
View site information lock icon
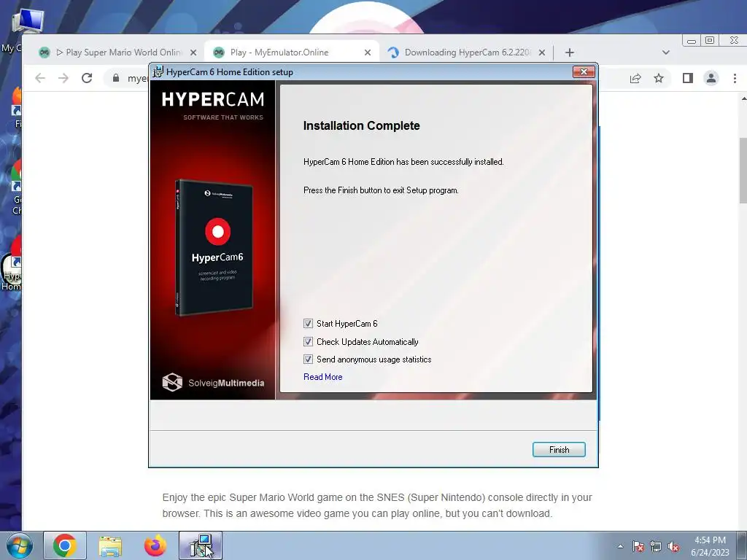tap(116, 78)
